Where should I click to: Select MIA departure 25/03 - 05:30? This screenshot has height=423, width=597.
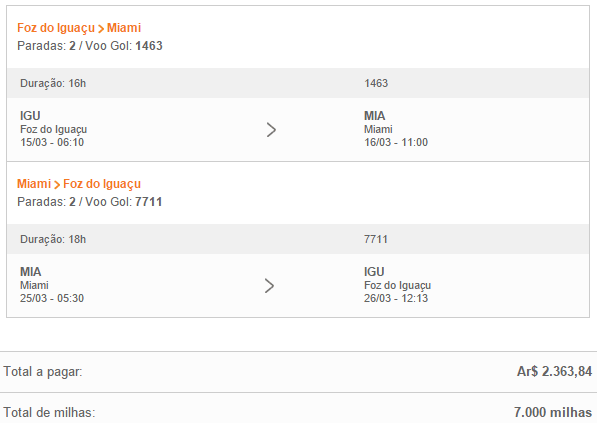52,298
